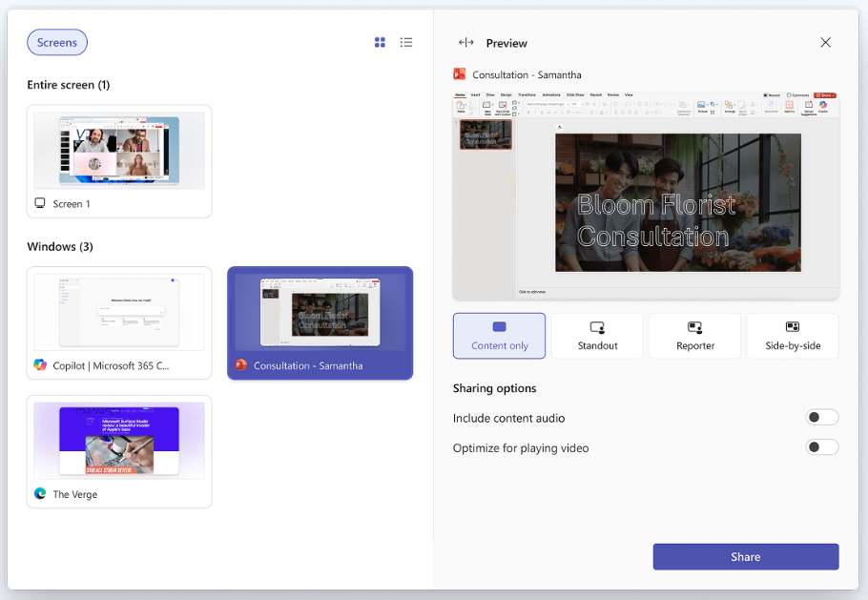The width and height of the screenshot is (868, 600).
Task: Click the Copilot icon under window thumbnail
Action: pyautogui.click(x=40, y=365)
